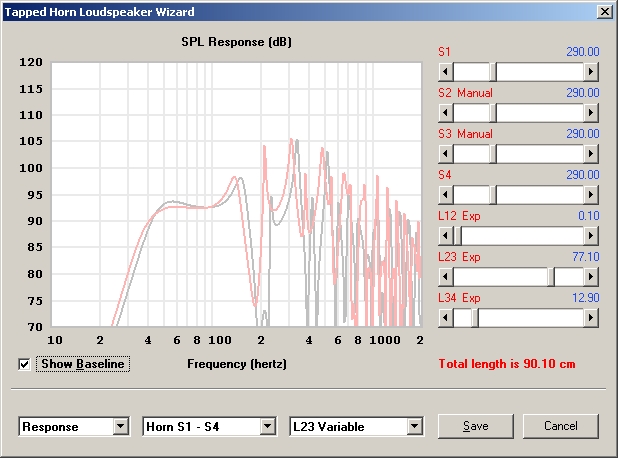Click the S4 slider left arrow
The image size is (618, 458).
446,195
